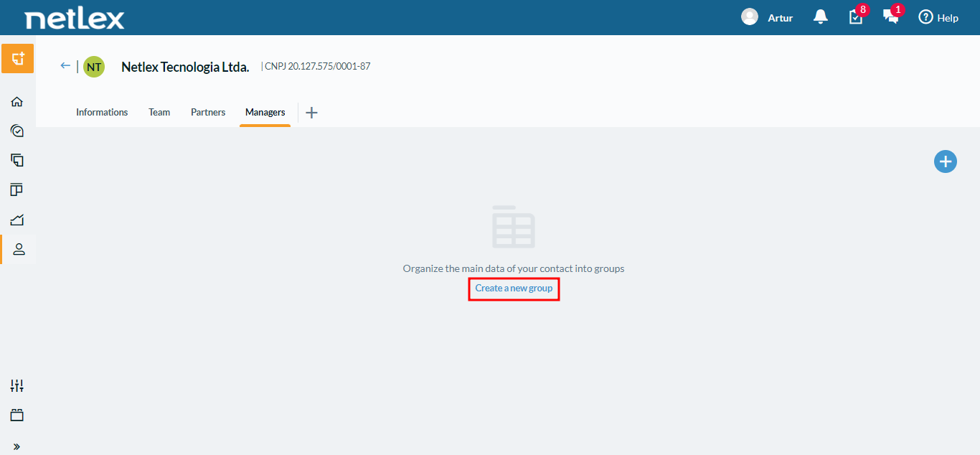Click the Netlex Tecnologia Ltda. title
980x455 pixels.
click(x=185, y=67)
